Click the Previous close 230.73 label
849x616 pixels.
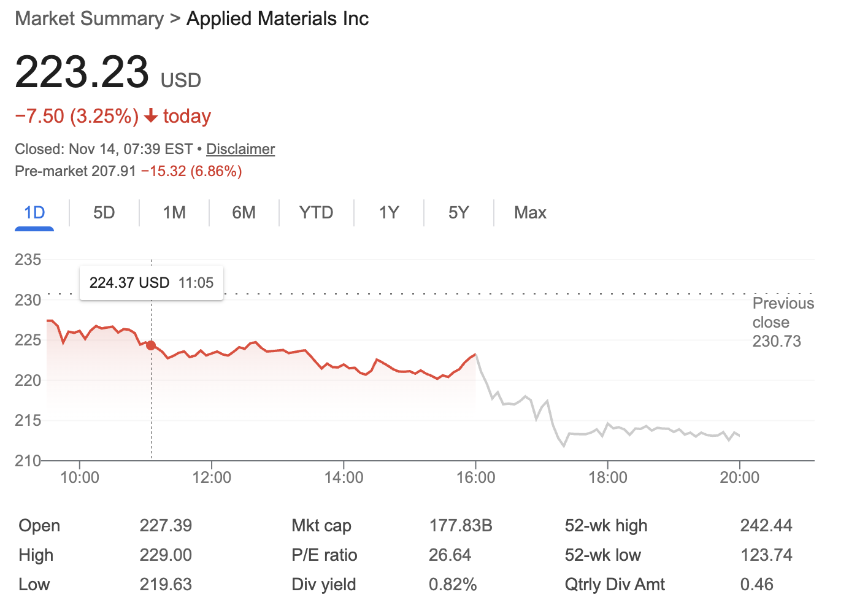782,322
